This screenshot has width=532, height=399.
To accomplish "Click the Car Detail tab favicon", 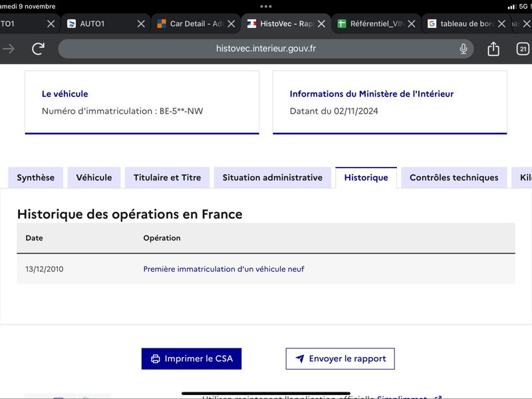I will click(162, 24).
